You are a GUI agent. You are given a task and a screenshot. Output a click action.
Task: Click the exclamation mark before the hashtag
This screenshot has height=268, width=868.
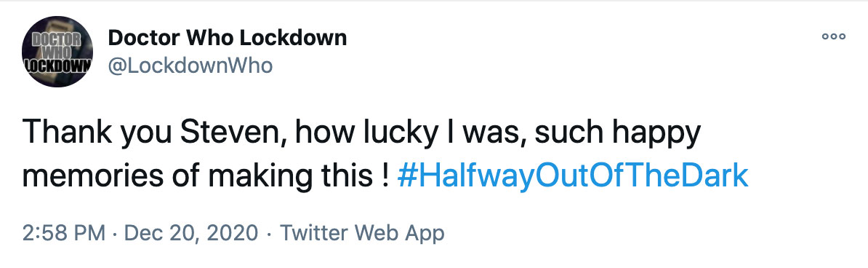point(385,176)
